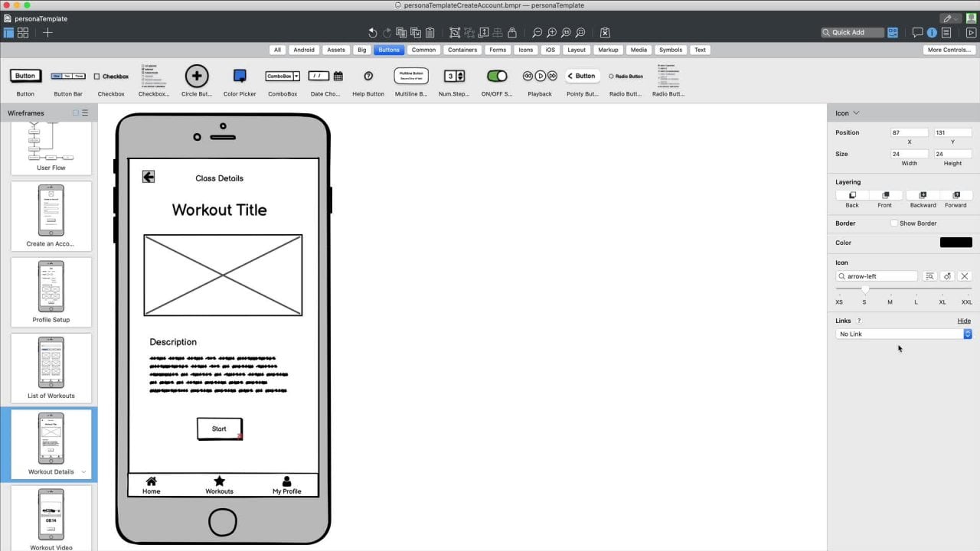Expand the Workout Details thumbnail menu arrow
The height and width of the screenshot is (551, 980).
coord(83,472)
